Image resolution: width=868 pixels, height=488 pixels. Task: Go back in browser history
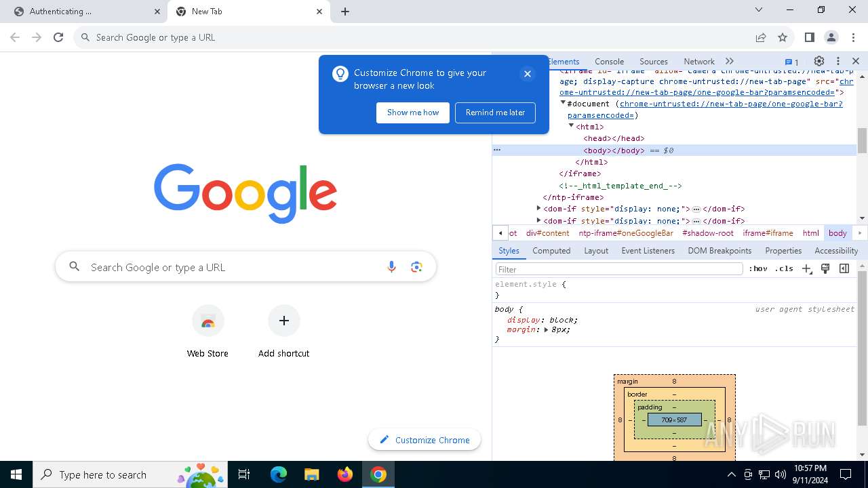pos(15,37)
